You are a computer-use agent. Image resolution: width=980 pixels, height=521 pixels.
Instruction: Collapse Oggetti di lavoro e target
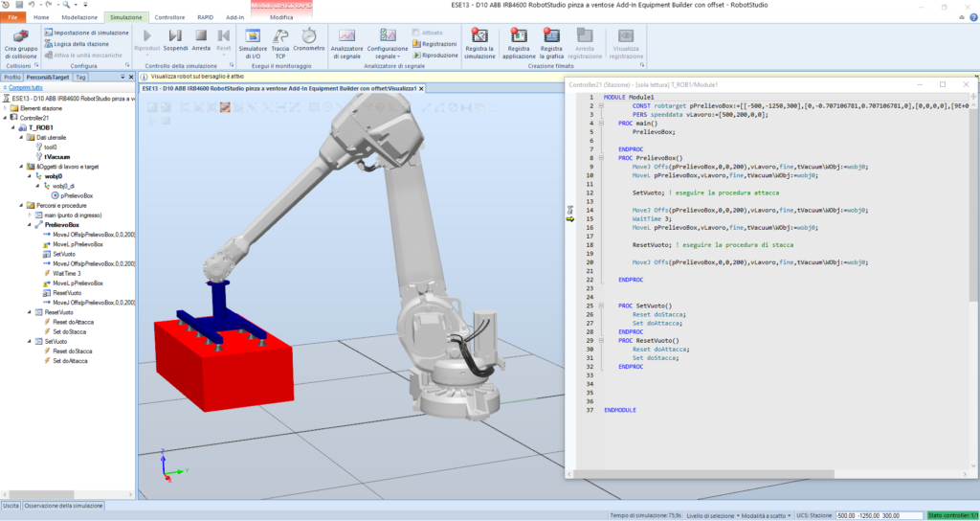coord(22,167)
